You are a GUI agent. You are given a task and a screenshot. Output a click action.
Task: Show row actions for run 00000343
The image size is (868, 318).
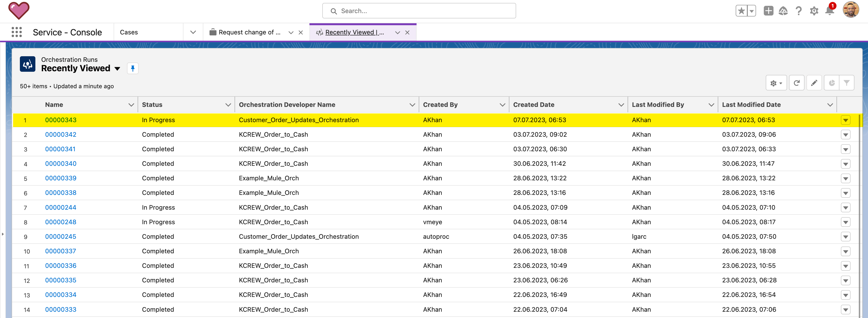(845, 120)
